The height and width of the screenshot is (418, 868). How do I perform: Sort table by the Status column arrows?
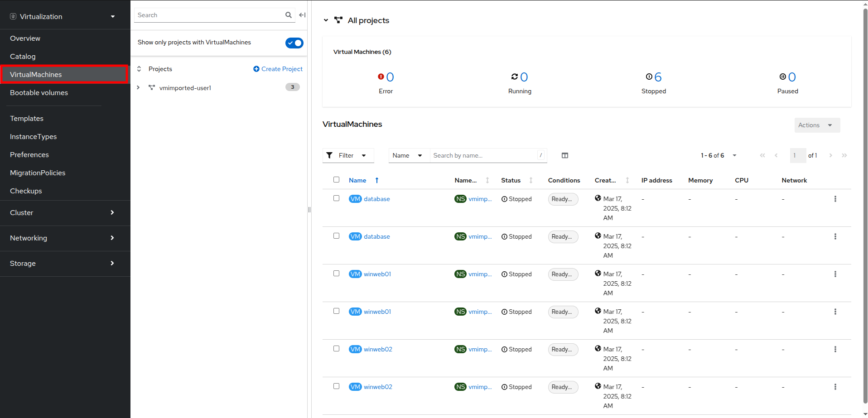coord(530,180)
